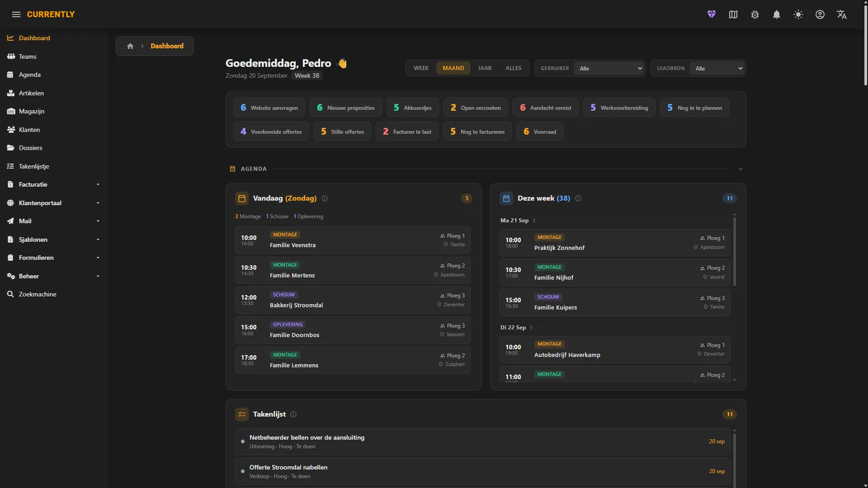Screen dimensions: 868x488
Task: Toggle light/dark theme sun icon
Action: (x=798, y=14)
